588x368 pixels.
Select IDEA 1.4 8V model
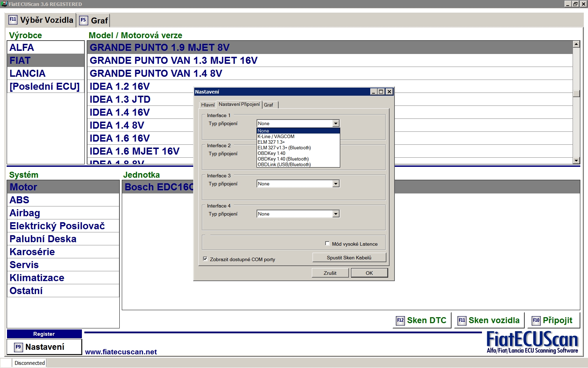click(140, 125)
